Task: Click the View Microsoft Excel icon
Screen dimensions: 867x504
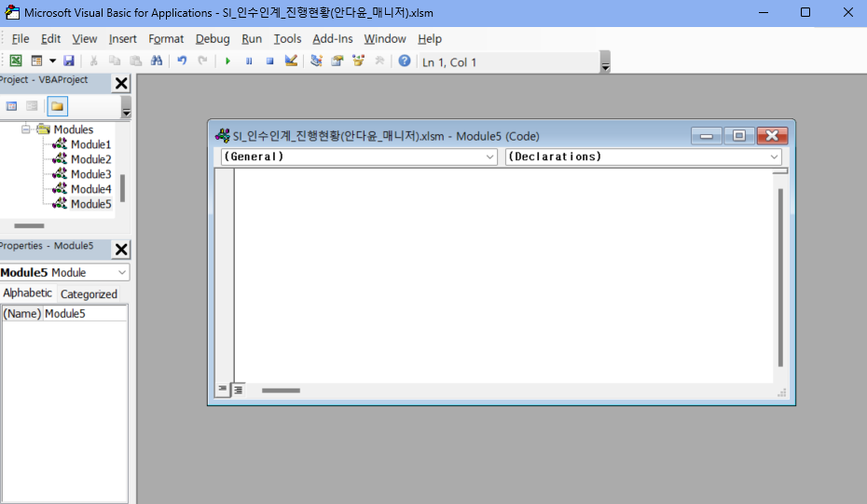Action: [16, 61]
